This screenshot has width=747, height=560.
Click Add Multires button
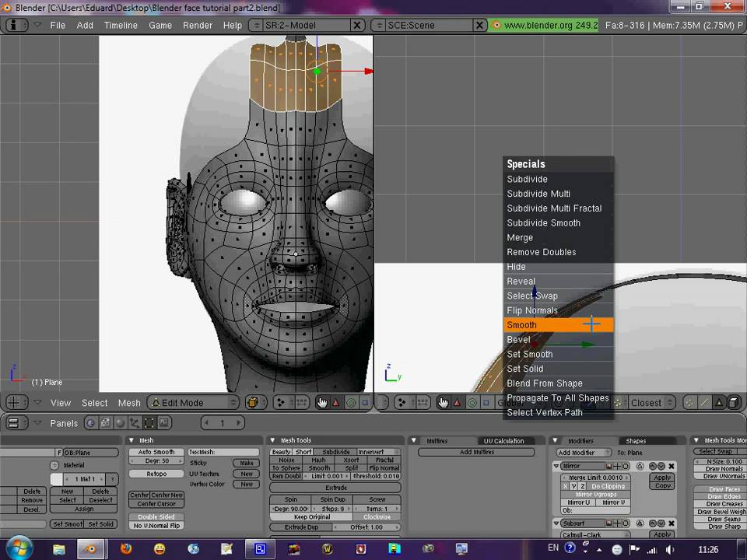476,452
